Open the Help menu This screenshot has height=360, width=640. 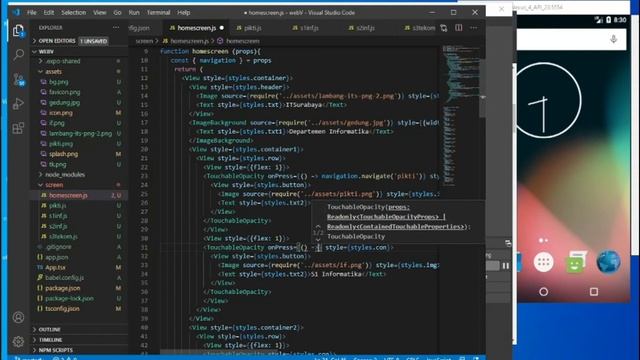pyautogui.click(x=184, y=13)
